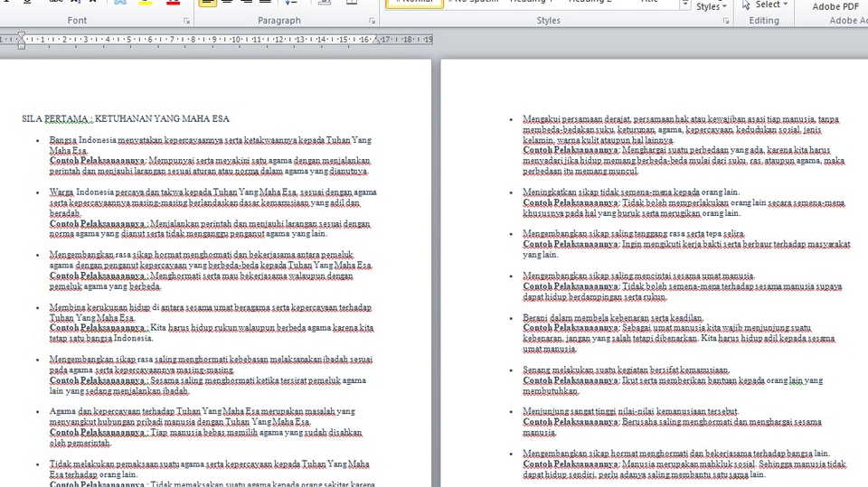
Task: Toggle Align Text Right in the Paragraph group
Action: click(248, 3)
